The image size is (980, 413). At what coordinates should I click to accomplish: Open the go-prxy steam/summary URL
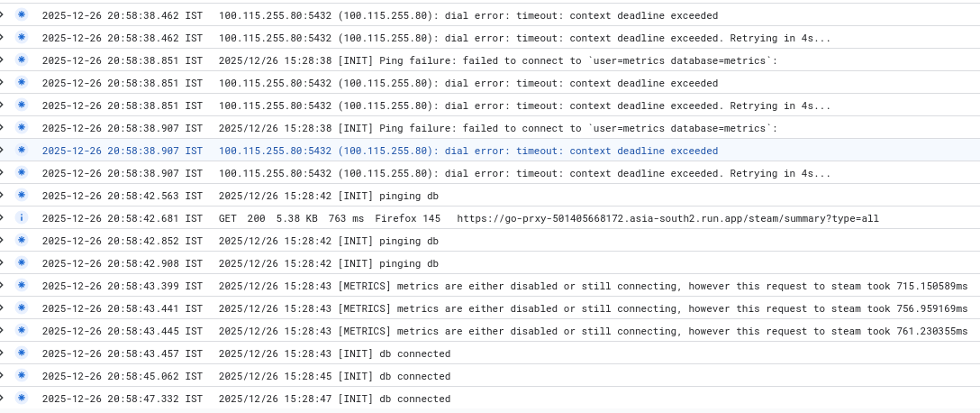coord(667,218)
